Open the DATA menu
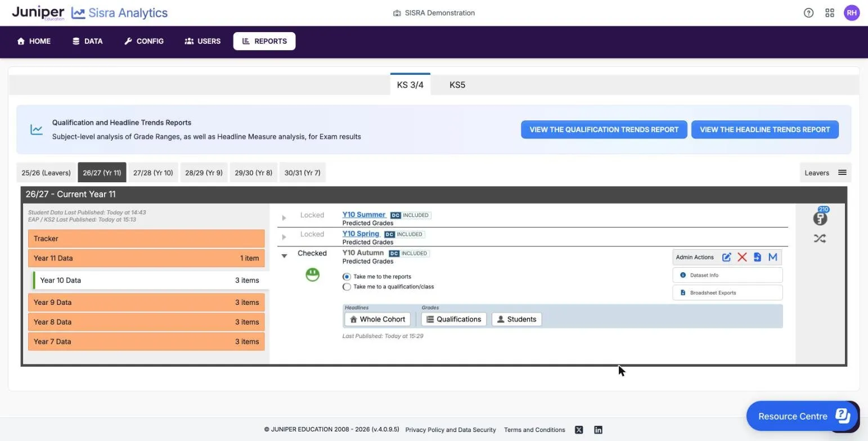The width and height of the screenshot is (868, 441). [87, 41]
